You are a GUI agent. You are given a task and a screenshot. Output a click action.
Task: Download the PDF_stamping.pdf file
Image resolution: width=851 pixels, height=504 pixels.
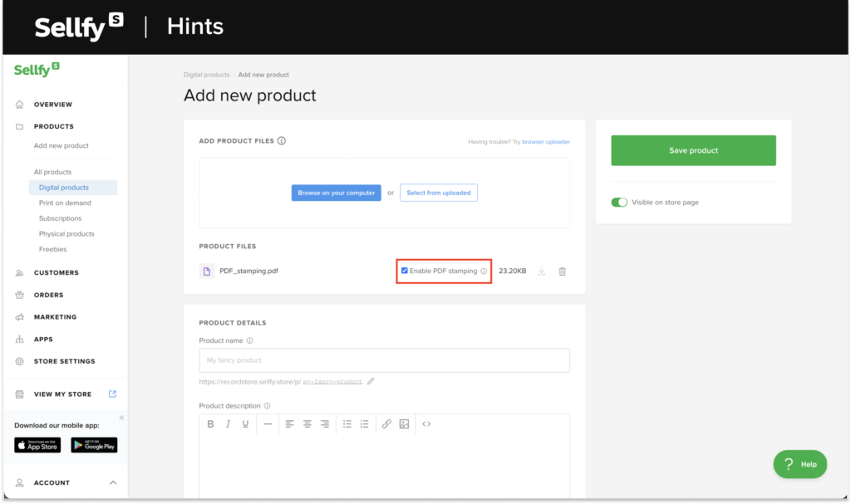[x=542, y=272]
